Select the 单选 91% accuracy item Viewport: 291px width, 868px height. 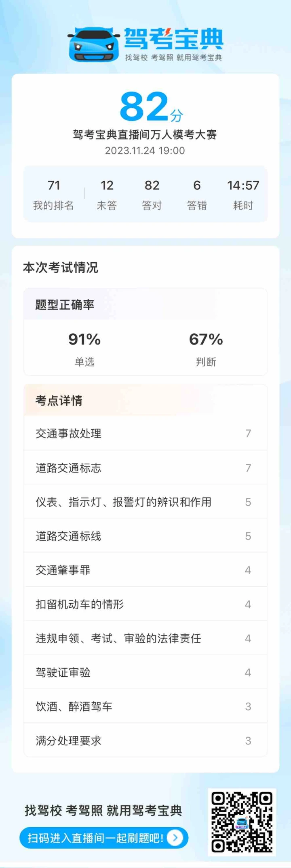click(x=84, y=349)
